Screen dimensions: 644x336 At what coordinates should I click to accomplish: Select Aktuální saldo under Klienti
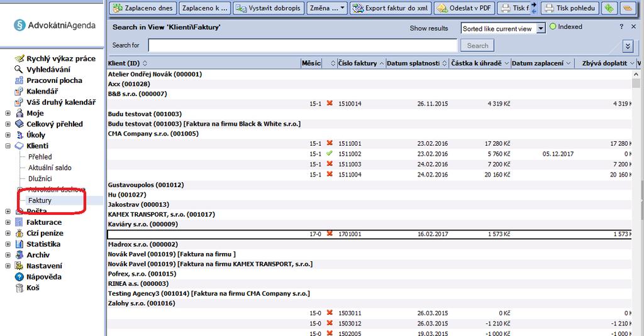coord(50,168)
